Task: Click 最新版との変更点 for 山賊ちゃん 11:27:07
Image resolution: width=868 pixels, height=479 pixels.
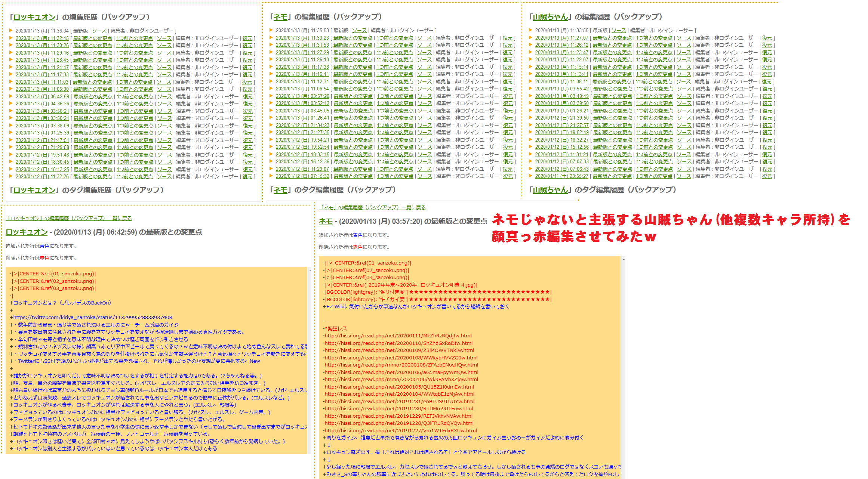Action: (612, 38)
